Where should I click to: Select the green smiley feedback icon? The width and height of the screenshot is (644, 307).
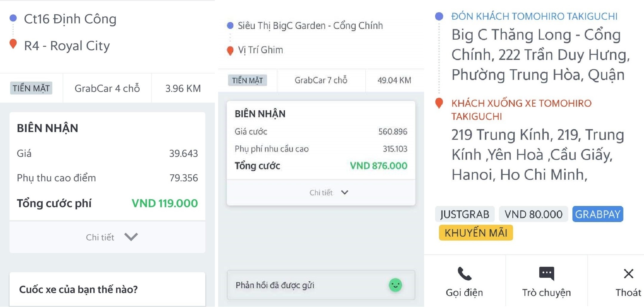click(395, 285)
